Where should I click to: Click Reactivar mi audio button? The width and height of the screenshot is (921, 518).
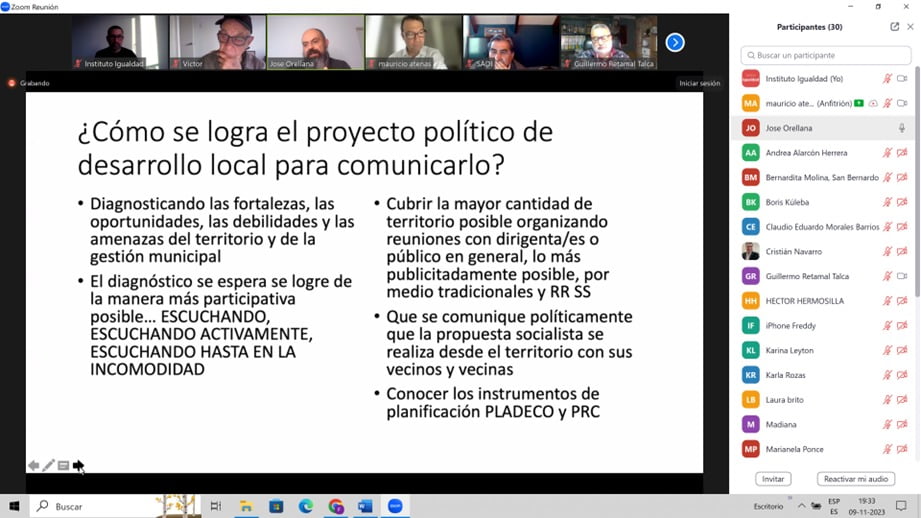pyautogui.click(x=855, y=479)
